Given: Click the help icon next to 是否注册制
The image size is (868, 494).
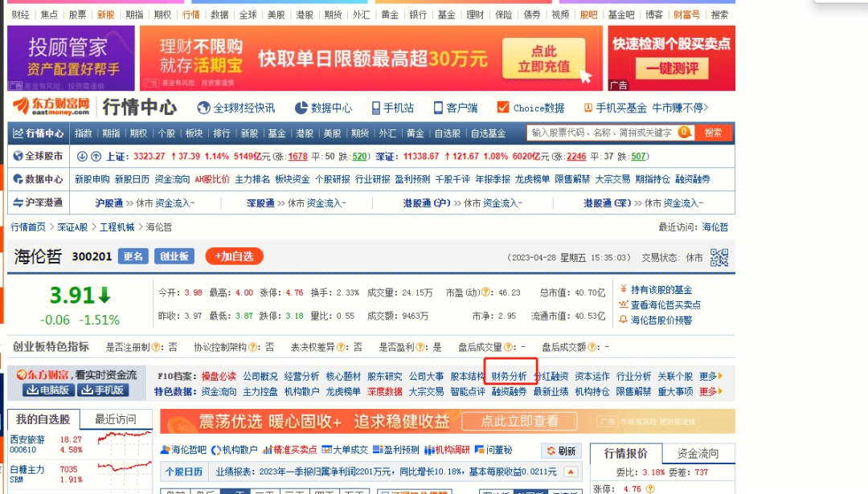Looking at the screenshot, I should [157, 347].
